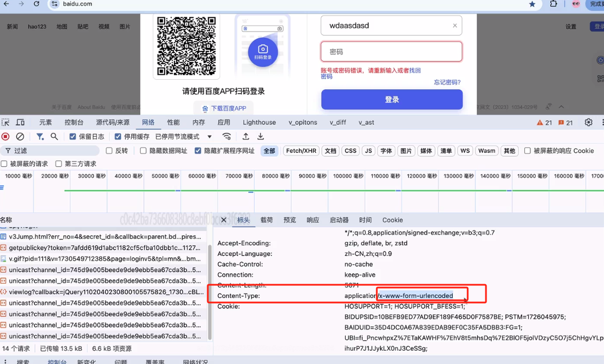The height and width of the screenshot is (364, 604).
Task: Click the browser back arrow
Action: coord(6,4)
